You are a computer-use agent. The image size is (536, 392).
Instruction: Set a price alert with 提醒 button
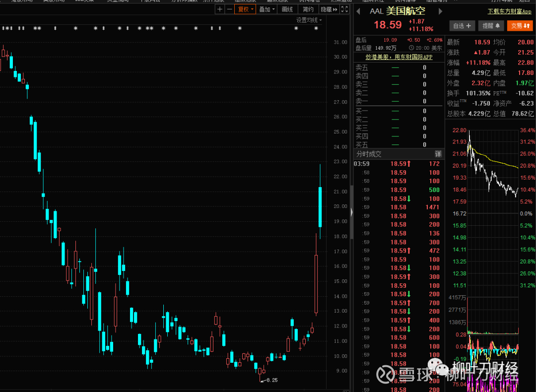pos(491,26)
